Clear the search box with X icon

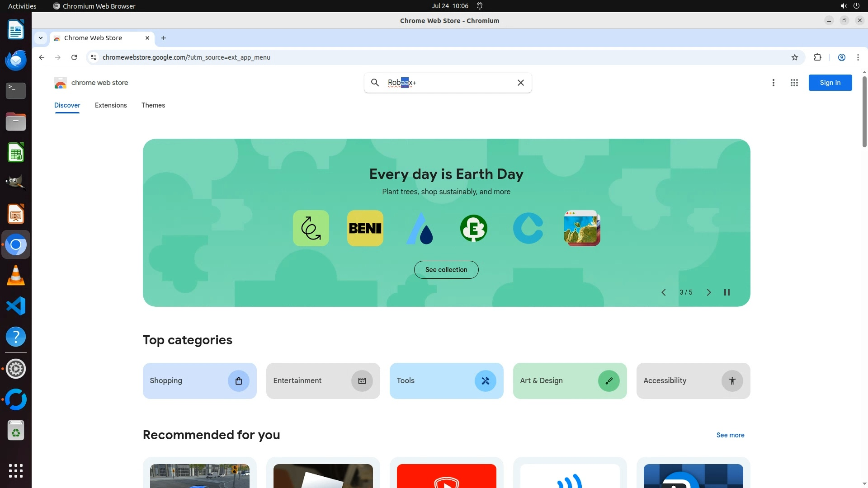tap(520, 83)
